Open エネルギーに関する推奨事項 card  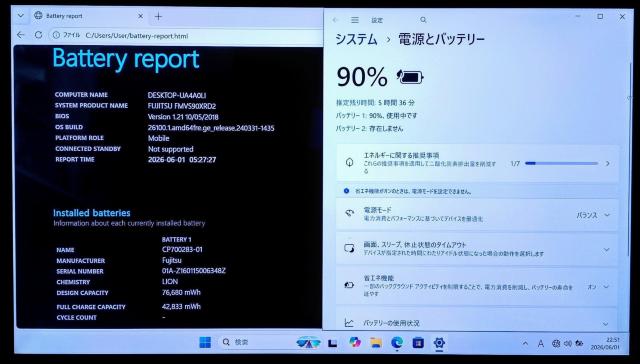[477, 163]
